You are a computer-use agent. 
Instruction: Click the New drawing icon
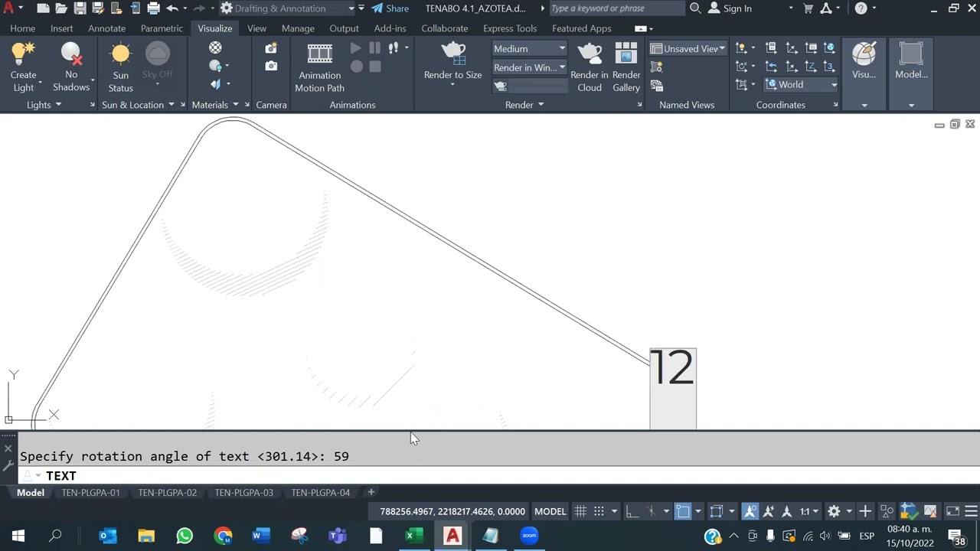(x=43, y=8)
